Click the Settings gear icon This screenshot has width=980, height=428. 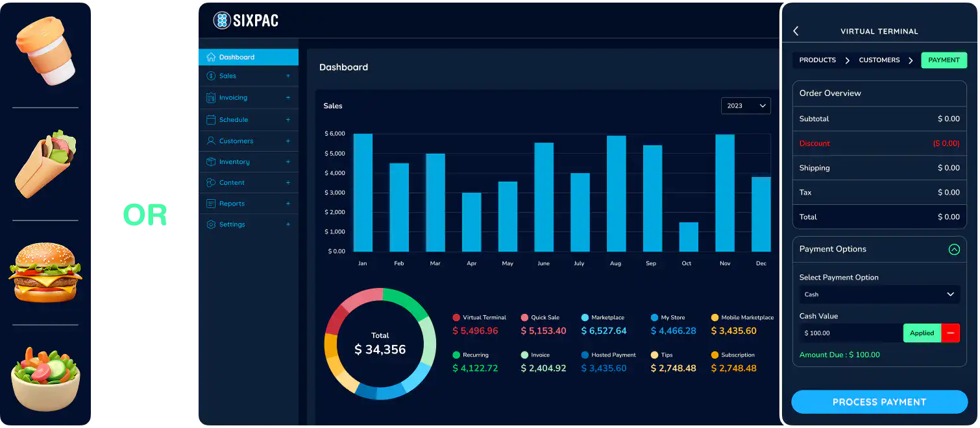coord(211,224)
